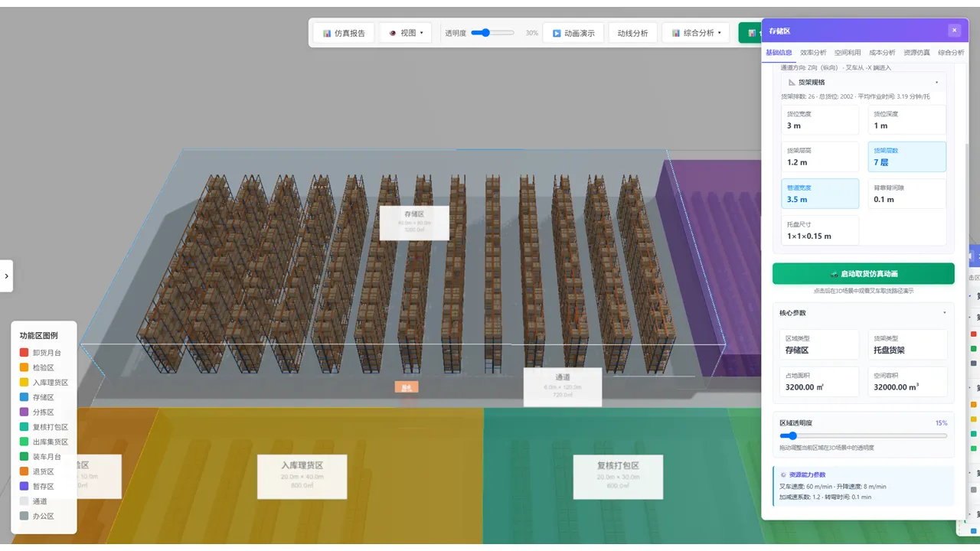Click the 暂存区 legend swatch
The image size is (980, 551).
click(x=24, y=486)
